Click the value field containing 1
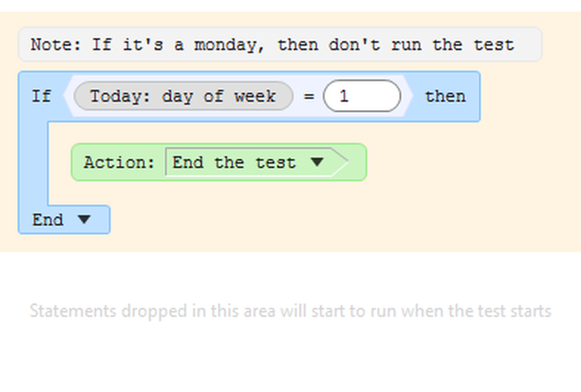Viewport: 581px width, 392px height. point(361,97)
